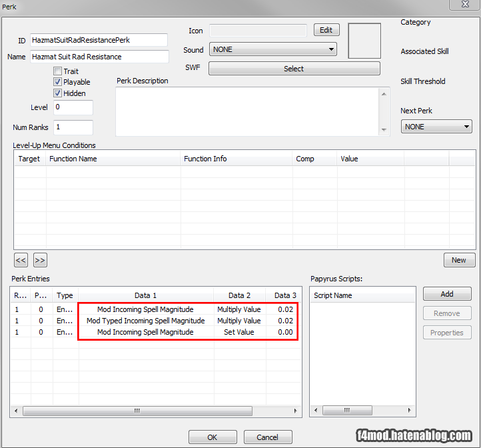Image resolution: width=481 pixels, height=448 pixels.
Task: Click the >> move condition button
Action: 40,261
